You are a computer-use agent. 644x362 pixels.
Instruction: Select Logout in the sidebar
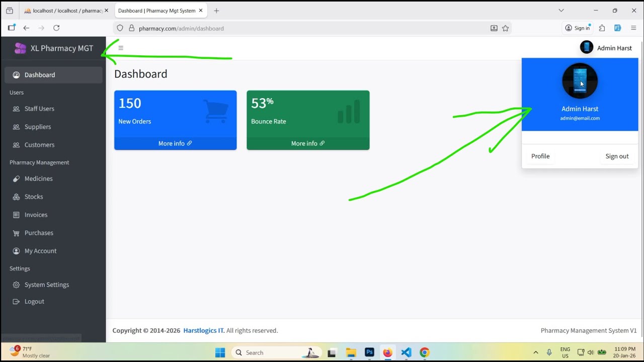pyautogui.click(x=53, y=302)
